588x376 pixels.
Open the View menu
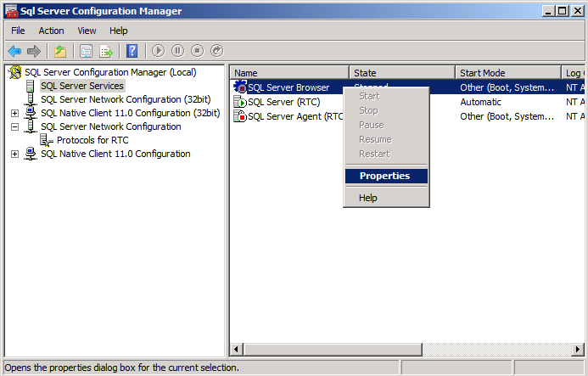[x=87, y=31]
